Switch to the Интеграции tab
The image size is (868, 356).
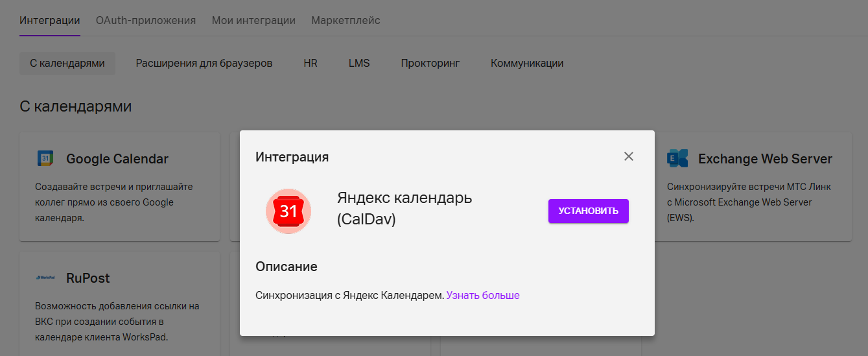50,20
